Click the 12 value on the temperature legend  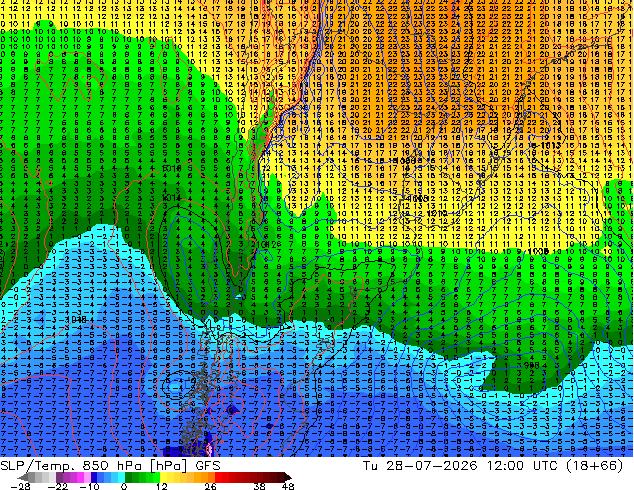point(162,486)
